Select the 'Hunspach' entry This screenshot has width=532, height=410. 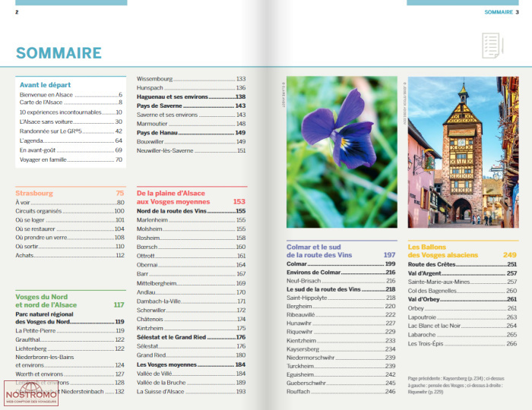coord(191,88)
